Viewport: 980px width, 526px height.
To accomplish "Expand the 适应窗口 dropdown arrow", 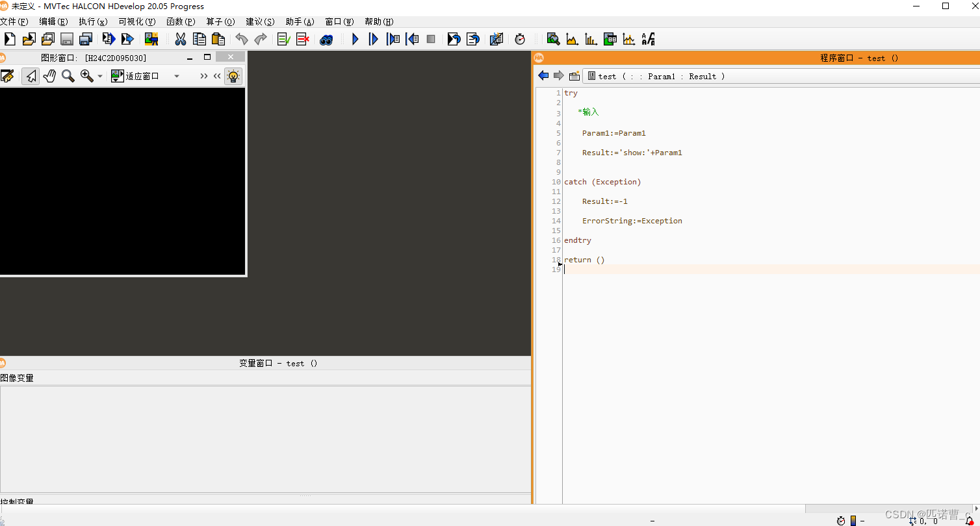I will [176, 77].
